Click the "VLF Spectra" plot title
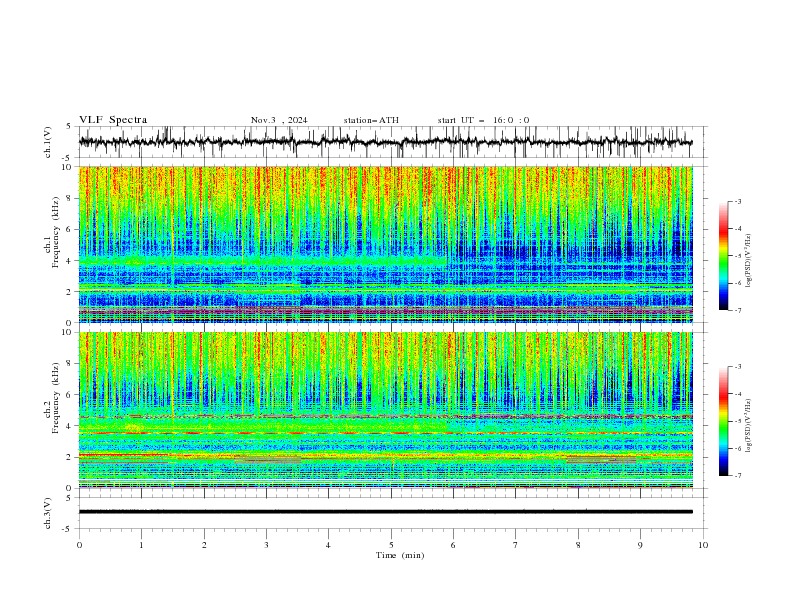Screen dimensions: 792x612 (x=113, y=120)
